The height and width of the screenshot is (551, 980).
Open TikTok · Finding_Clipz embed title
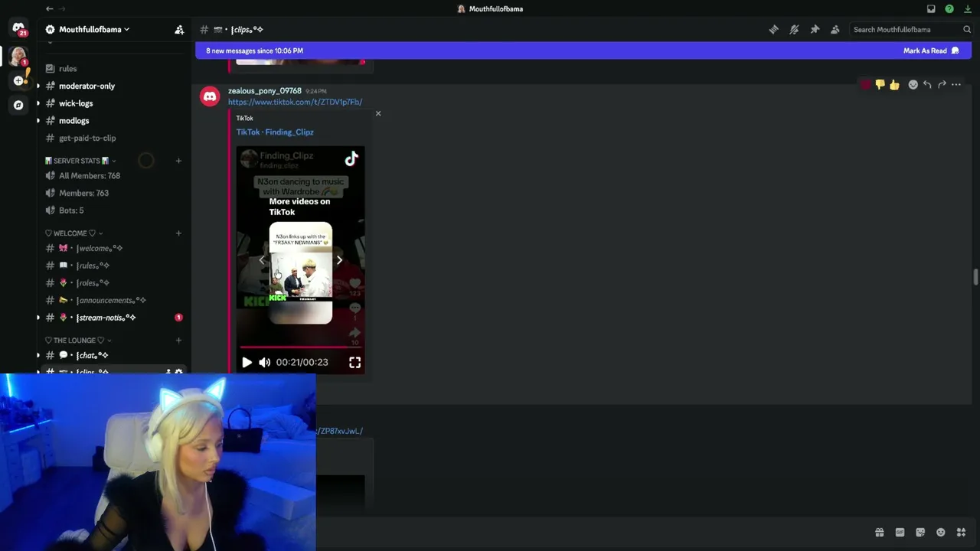pos(275,132)
